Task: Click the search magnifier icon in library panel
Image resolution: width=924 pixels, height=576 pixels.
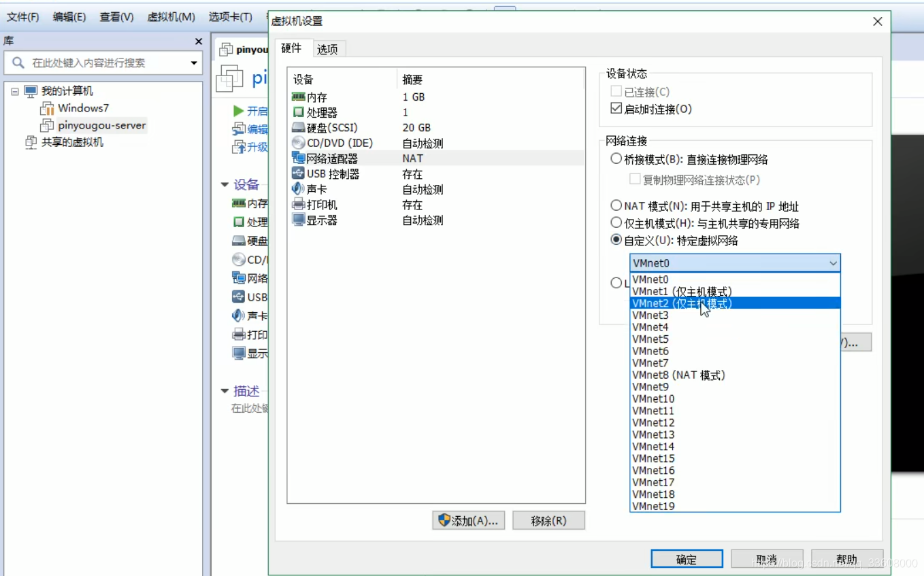Action: click(18, 63)
